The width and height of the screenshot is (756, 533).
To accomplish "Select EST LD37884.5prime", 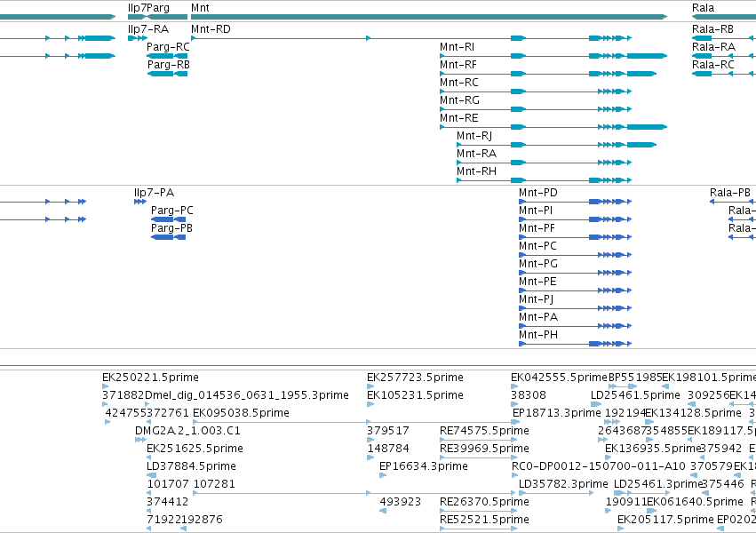I will (x=191, y=466).
